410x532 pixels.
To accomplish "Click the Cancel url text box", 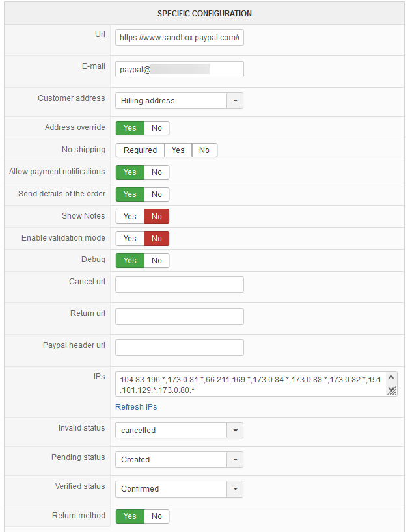I will (x=179, y=285).
